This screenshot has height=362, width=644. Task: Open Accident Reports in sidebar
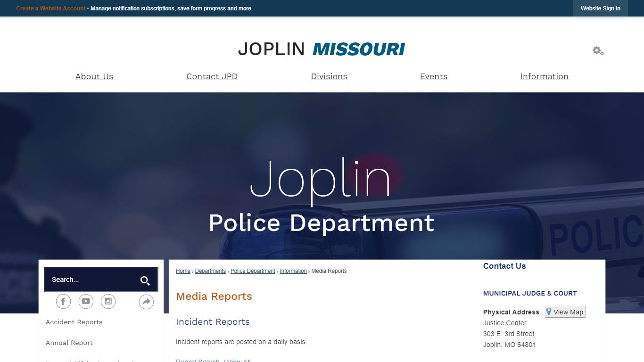tap(74, 322)
